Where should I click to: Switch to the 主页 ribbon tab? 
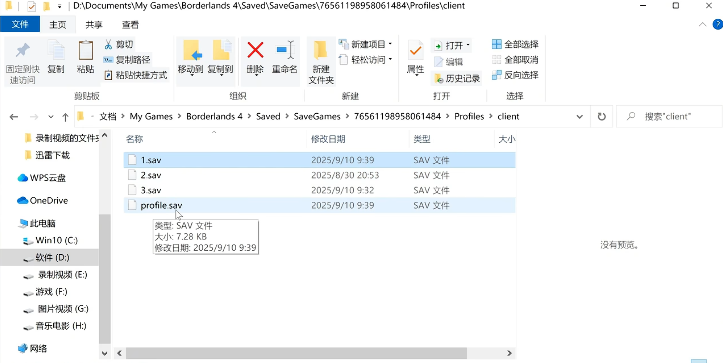pos(58,24)
